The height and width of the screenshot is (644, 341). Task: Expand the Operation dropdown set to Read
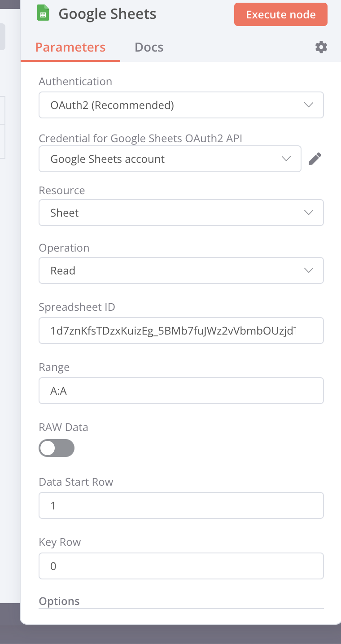[x=181, y=270]
